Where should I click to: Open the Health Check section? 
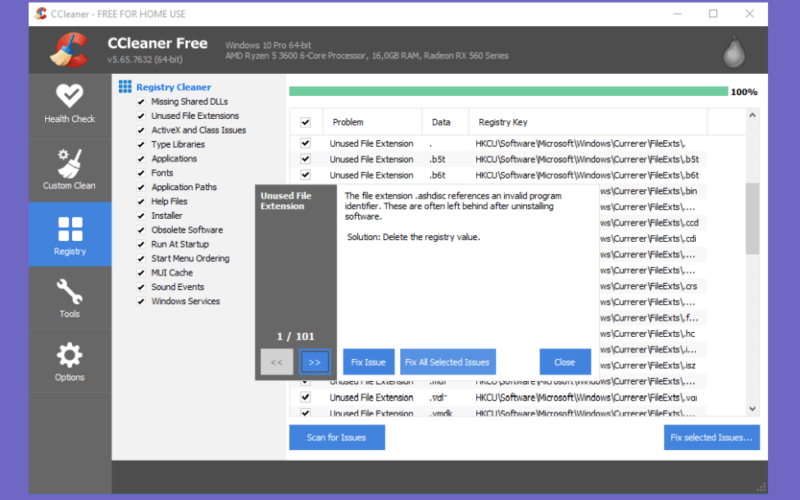(70, 105)
